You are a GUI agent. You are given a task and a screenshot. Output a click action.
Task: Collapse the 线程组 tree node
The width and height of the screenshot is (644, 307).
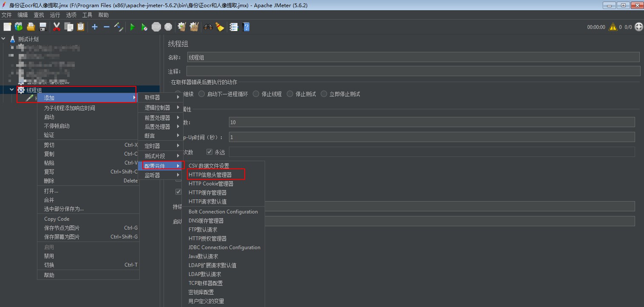pos(12,90)
